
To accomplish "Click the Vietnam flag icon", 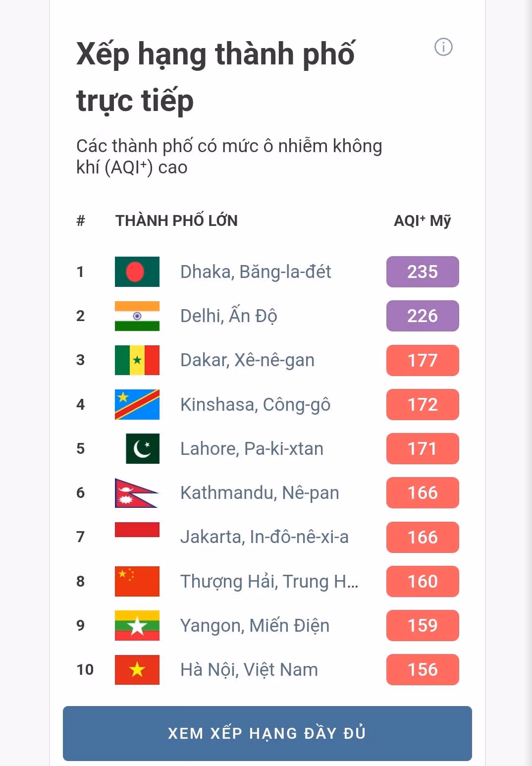I will (137, 669).
